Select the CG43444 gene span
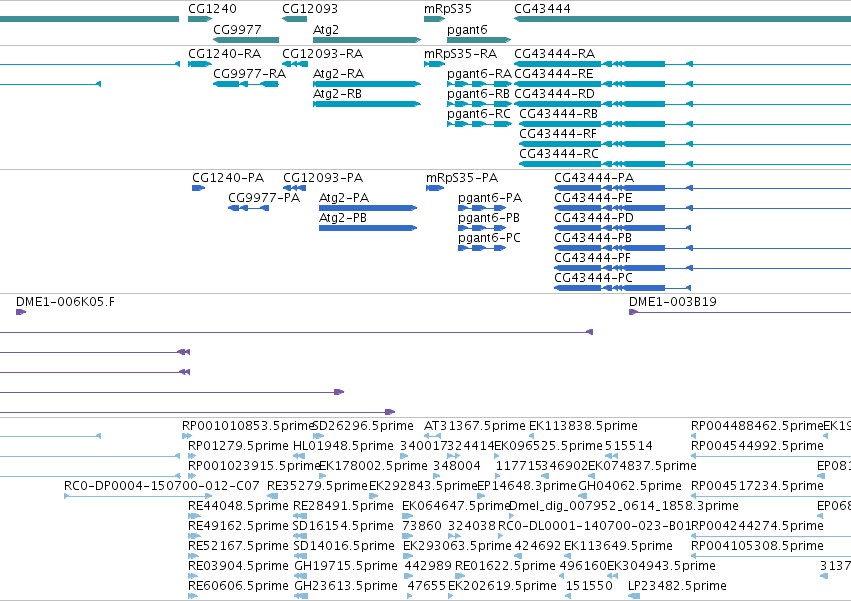Viewport: 851px width, 601px height. 682,19
